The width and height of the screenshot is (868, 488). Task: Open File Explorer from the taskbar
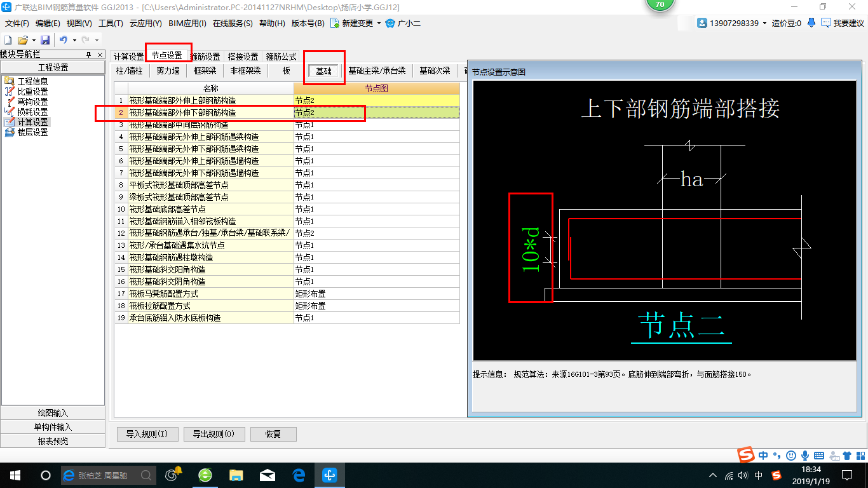point(236,475)
